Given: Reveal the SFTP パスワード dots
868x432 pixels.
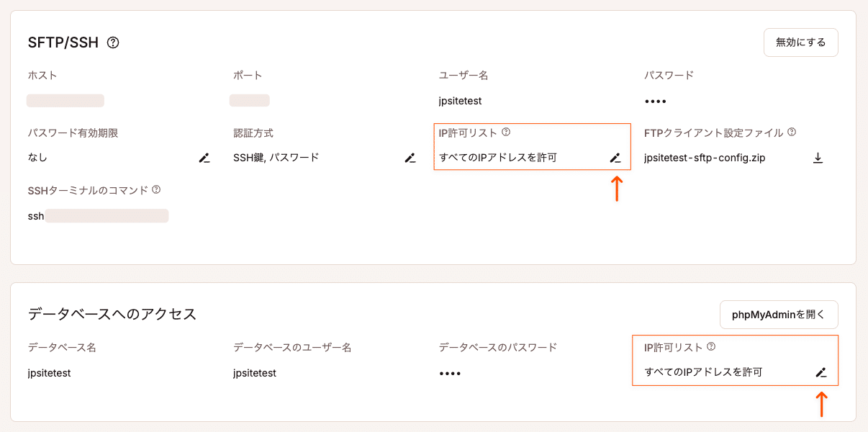Looking at the screenshot, I should tap(656, 100).
